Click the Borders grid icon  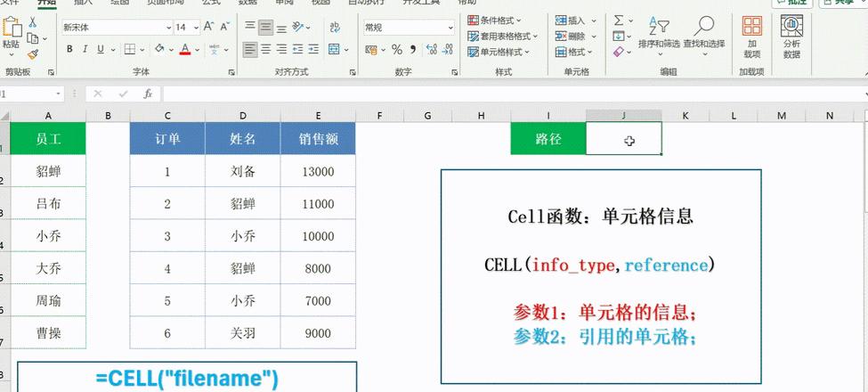click(x=130, y=49)
